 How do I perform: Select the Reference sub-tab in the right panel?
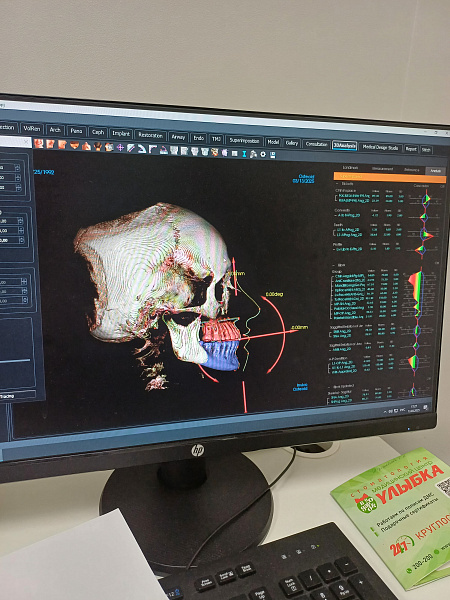[x=411, y=170]
